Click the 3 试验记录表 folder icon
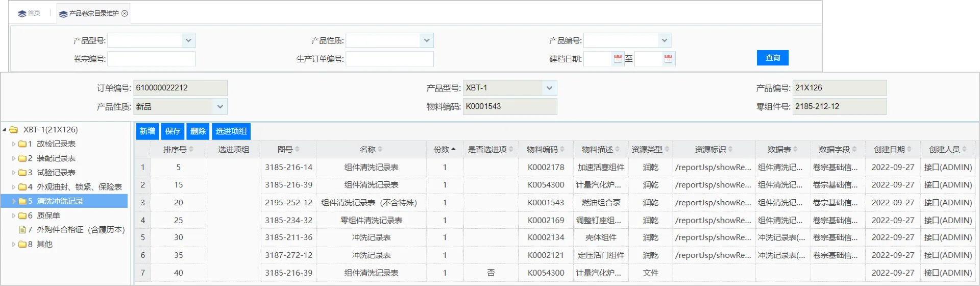Screen dimensions: 980x286 22,173
